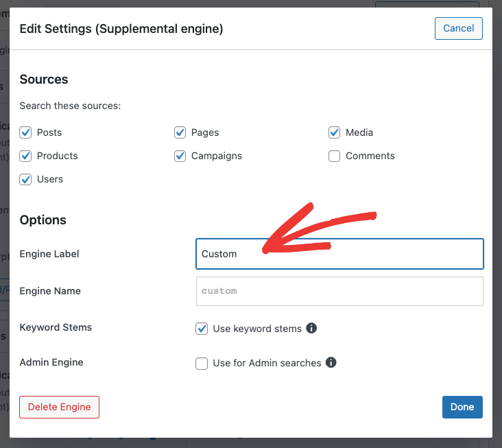502x448 pixels.
Task: Click the Done button
Action: coord(462,407)
